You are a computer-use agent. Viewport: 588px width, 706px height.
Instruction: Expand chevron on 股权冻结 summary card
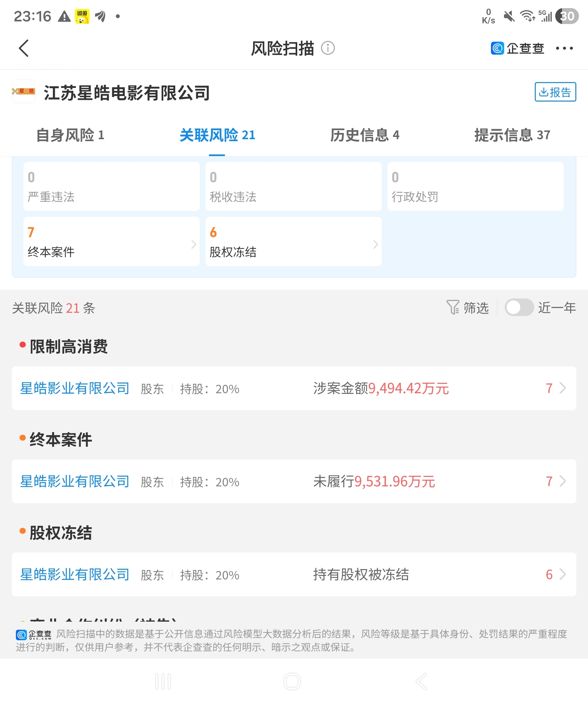coord(375,244)
